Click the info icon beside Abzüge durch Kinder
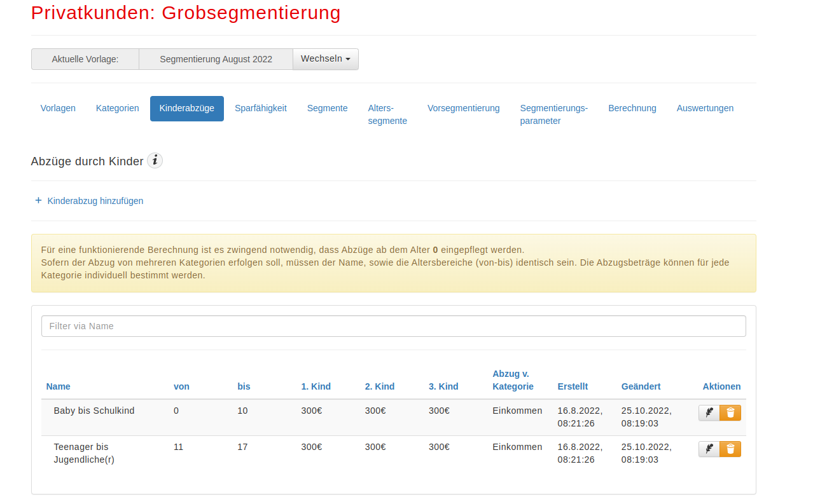 tap(155, 161)
